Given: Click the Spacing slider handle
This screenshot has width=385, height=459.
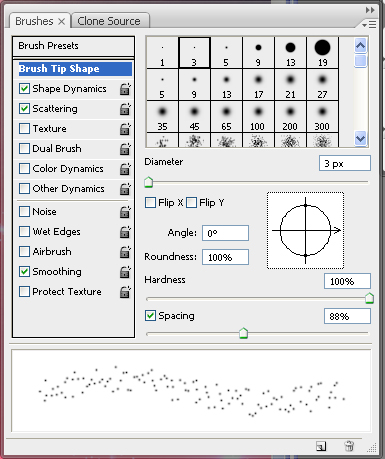Looking at the screenshot, I should click(244, 333).
